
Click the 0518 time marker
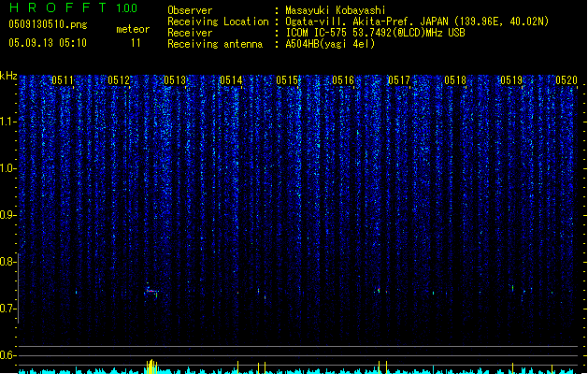[455, 80]
